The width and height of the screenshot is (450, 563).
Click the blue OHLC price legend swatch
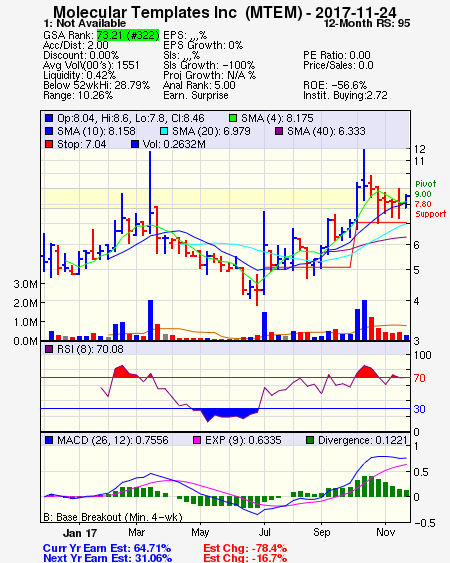tap(49, 118)
